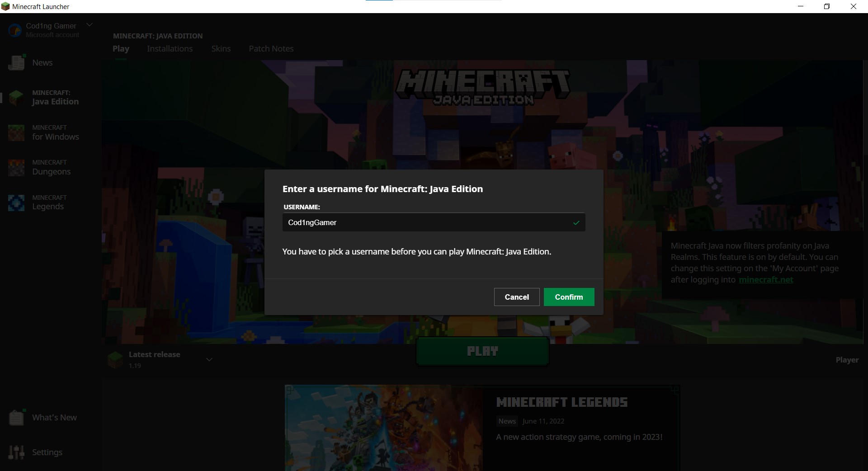Select News in the sidebar

42,63
